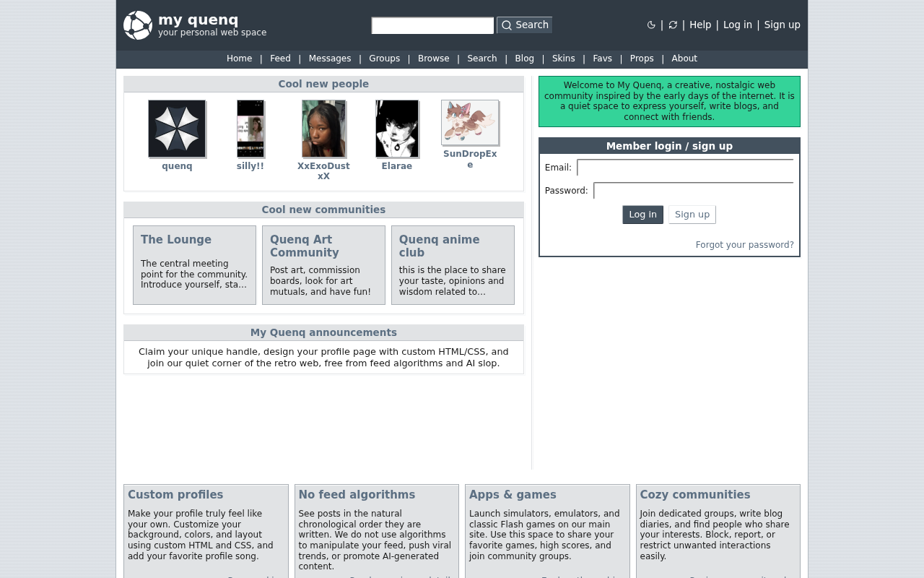This screenshot has width=924, height=578.
Task: Open Quenq Art Community link
Action: point(305,246)
